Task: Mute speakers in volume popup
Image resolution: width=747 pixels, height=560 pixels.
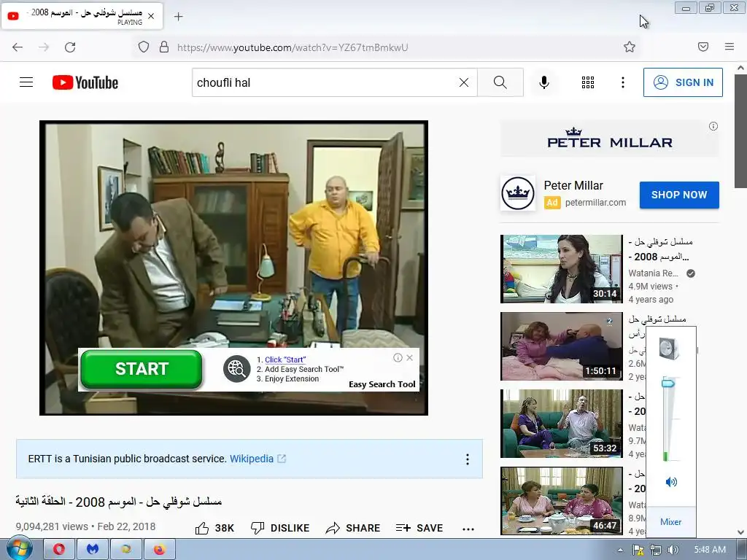Action: click(x=671, y=482)
